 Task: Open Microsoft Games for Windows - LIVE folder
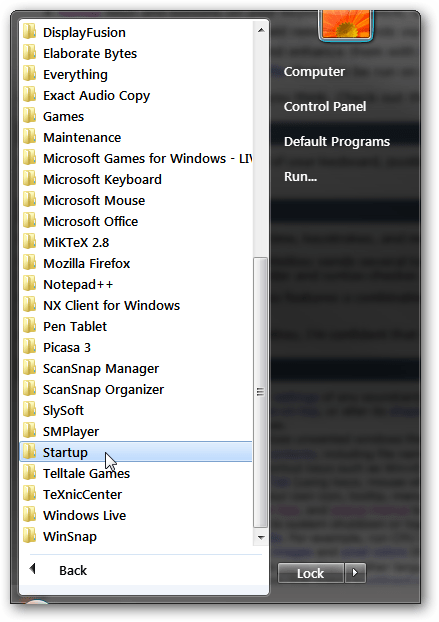136,158
